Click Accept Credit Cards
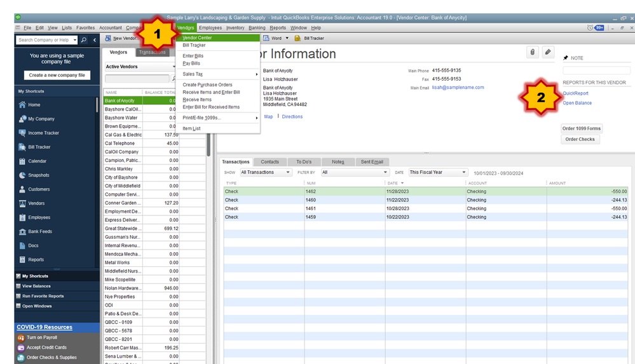Screen dimensions: 635x364 click(x=46, y=347)
